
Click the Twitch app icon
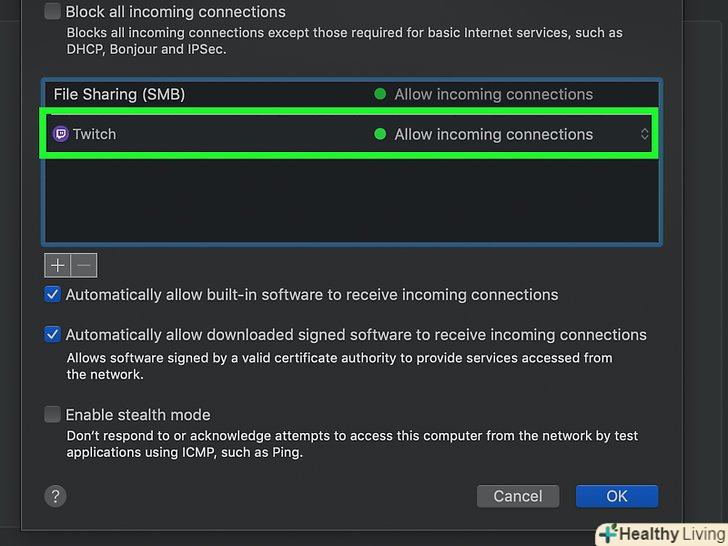[x=61, y=134]
